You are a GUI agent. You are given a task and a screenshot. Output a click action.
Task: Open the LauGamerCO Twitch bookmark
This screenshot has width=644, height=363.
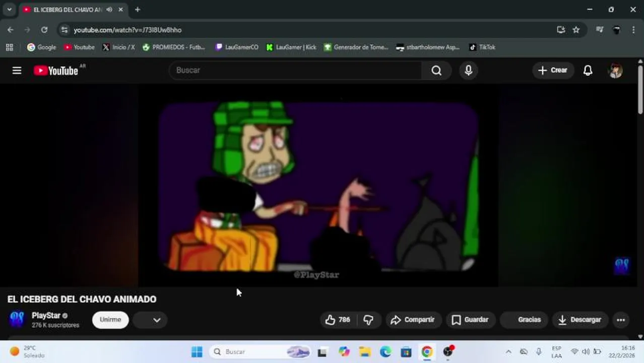[x=237, y=47]
